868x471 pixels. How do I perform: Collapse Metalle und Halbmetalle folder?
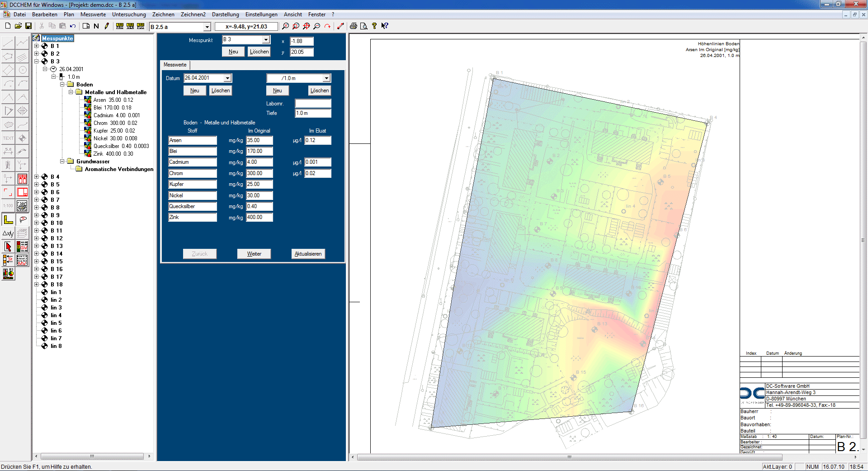[71, 92]
